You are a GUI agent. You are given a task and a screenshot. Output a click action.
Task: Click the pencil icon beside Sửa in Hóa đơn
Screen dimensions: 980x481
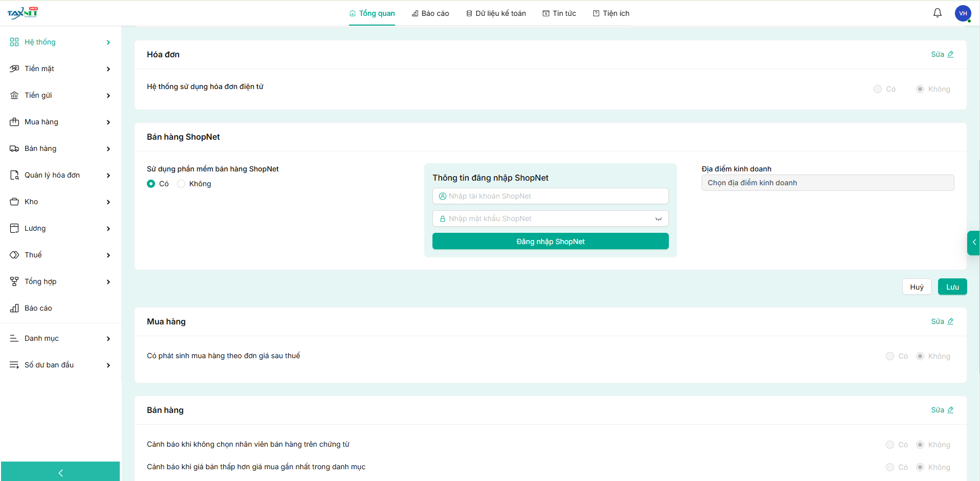[x=950, y=54]
